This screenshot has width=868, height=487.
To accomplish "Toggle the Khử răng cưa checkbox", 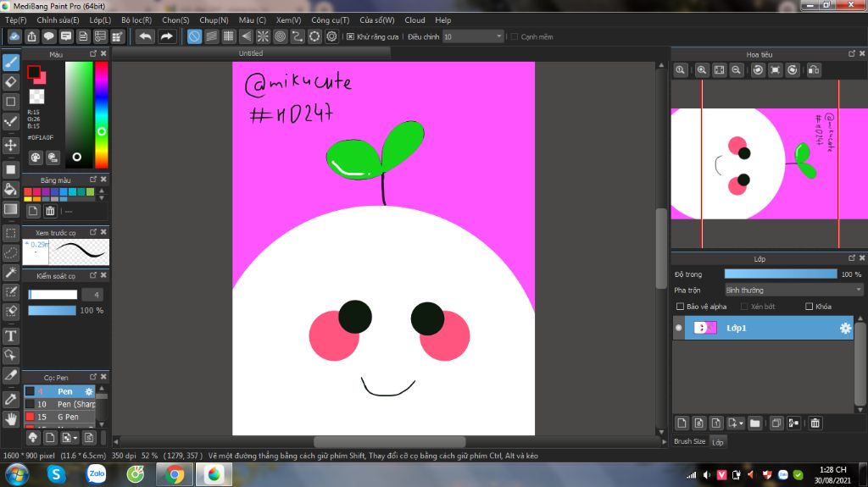I will click(x=351, y=37).
